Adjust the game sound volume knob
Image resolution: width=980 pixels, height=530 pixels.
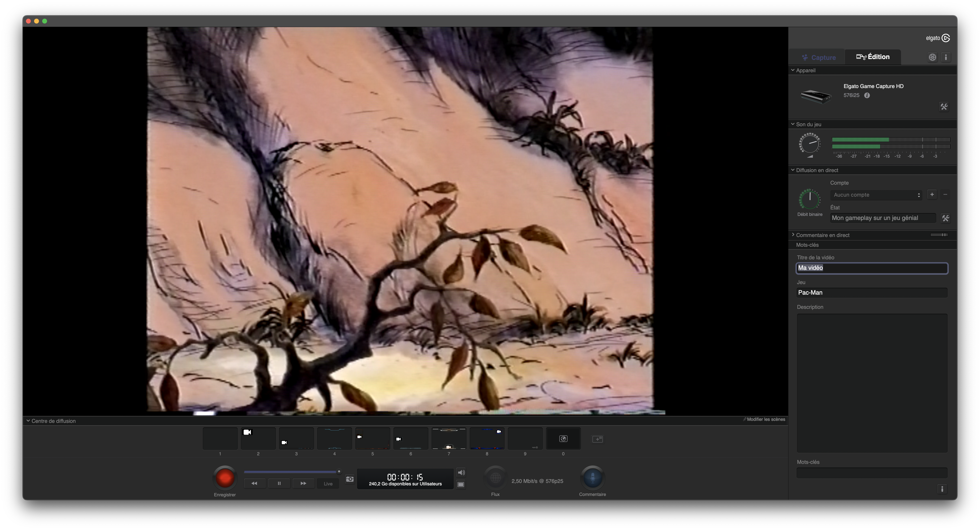pyautogui.click(x=810, y=143)
